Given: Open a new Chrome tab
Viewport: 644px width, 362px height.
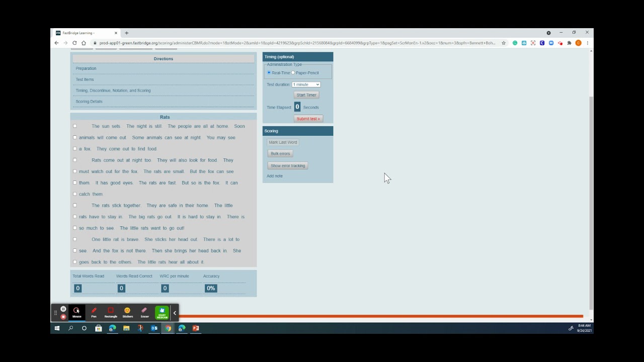Looking at the screenshot, I should click(126, 33).
